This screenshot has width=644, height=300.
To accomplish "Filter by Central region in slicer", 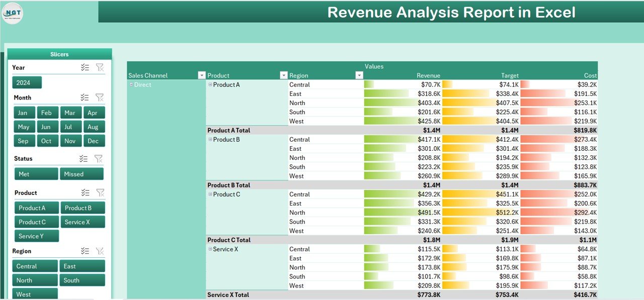I will tap(35, 266).
